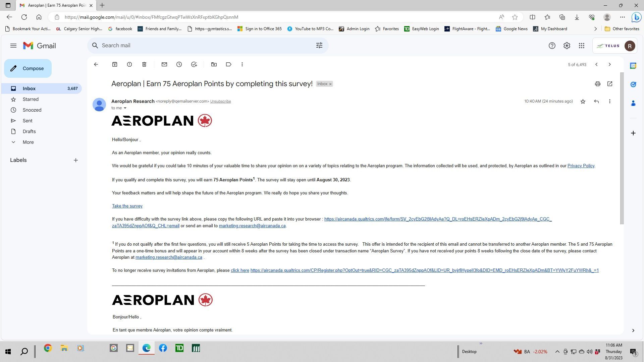
Task: Remove the Inbox label from email
Action: [x=330, y=84]
